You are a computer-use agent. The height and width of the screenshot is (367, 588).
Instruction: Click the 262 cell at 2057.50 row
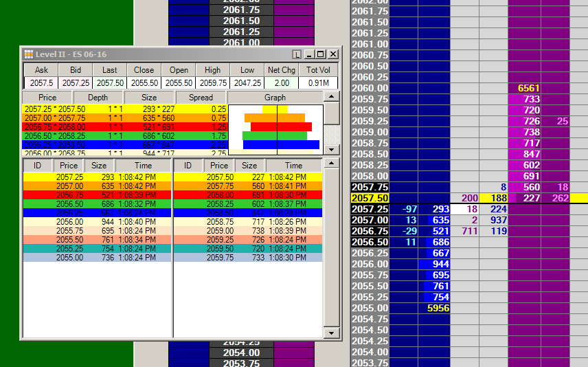coord(556,198)
